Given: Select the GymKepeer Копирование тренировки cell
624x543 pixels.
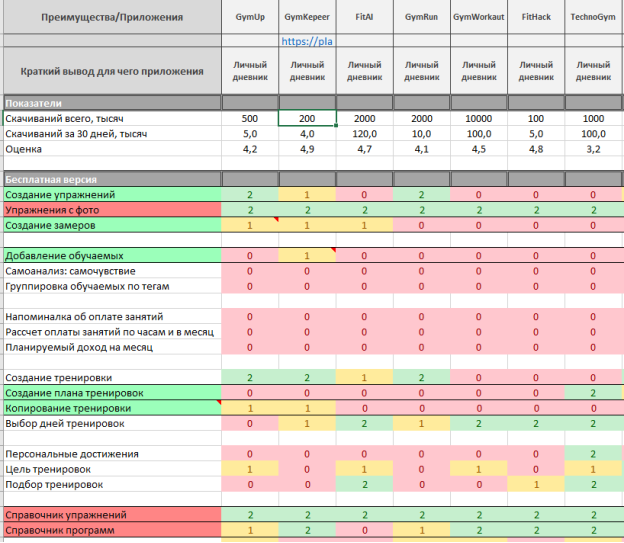Looking at the screenshot, I should click(307, 408).
